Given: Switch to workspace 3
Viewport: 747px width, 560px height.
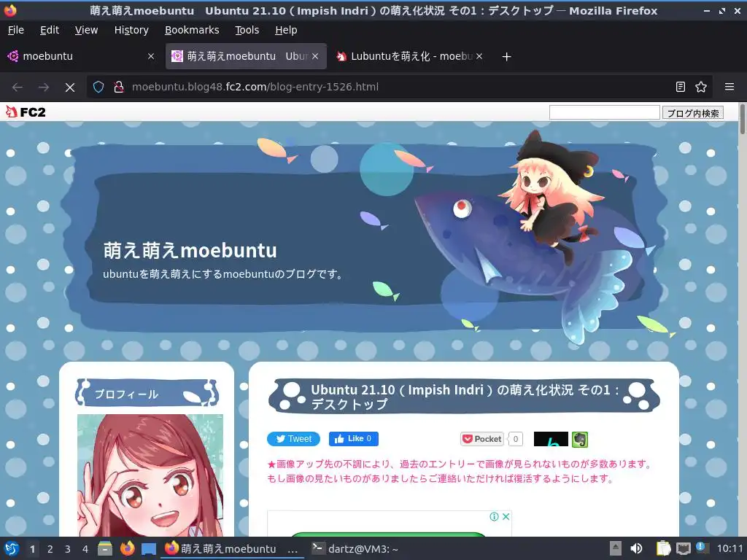Looking at the screenshot, I should coord(68,549).
